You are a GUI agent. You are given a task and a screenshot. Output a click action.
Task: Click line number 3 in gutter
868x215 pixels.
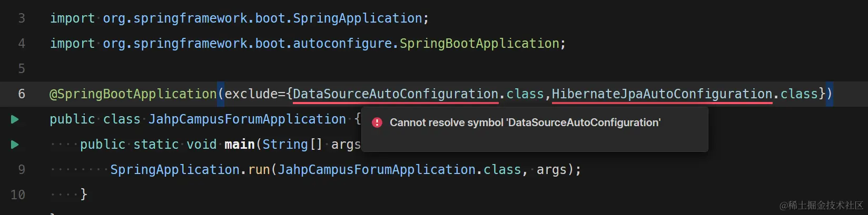click(22, 18)
